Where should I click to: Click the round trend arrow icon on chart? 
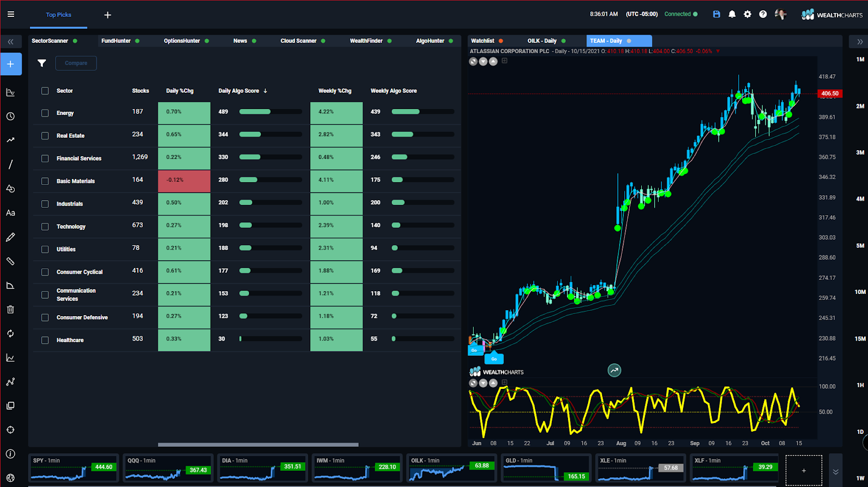614,370
